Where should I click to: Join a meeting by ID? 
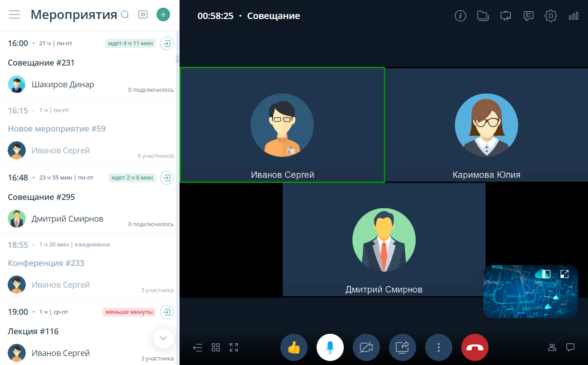coord(143,15)
